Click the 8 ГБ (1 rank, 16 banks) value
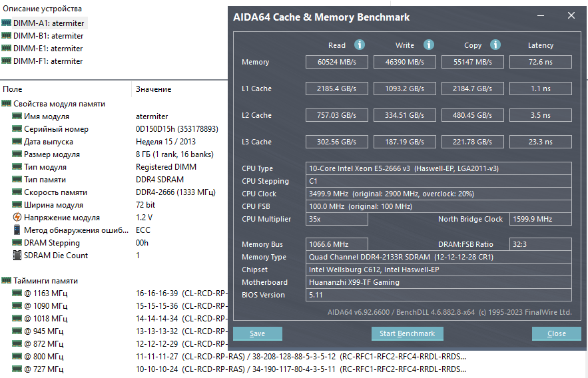This screenshot has height=378, width=588. tap(174, 154)
